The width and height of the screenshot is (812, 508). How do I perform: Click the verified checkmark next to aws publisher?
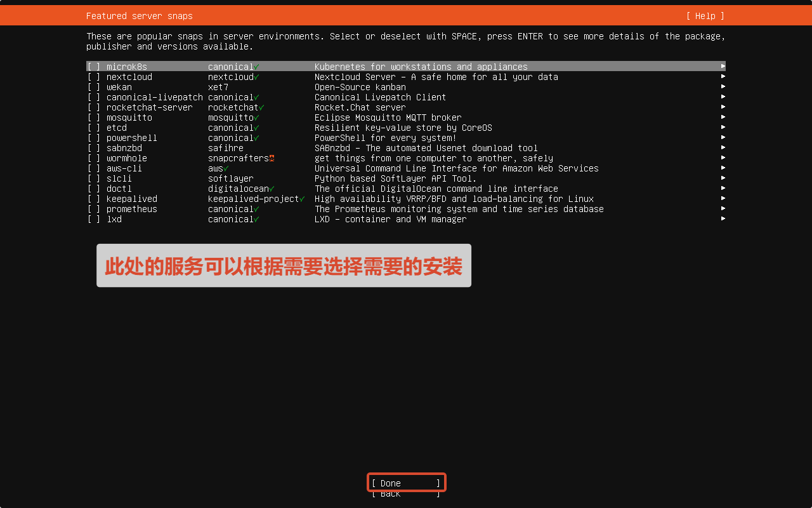pyautogui.click(x=226, y=168)
